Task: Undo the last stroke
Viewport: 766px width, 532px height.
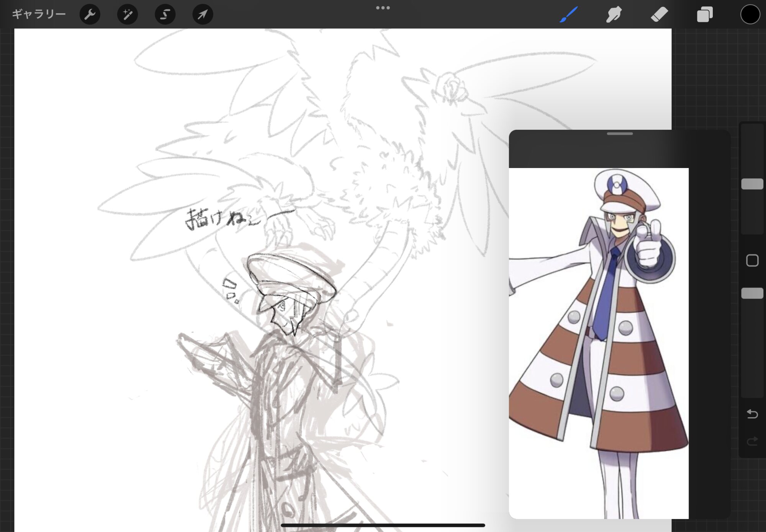Action: tap(752, 414)
